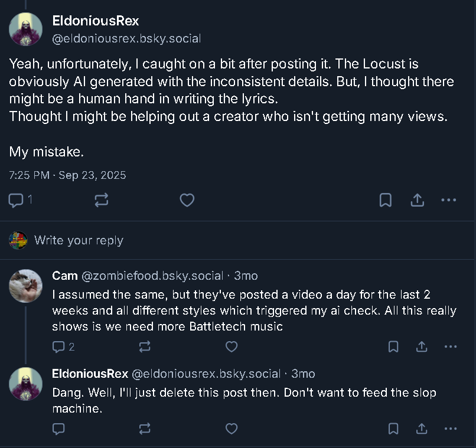Repost Cam's reply

(x=145, y=346)
